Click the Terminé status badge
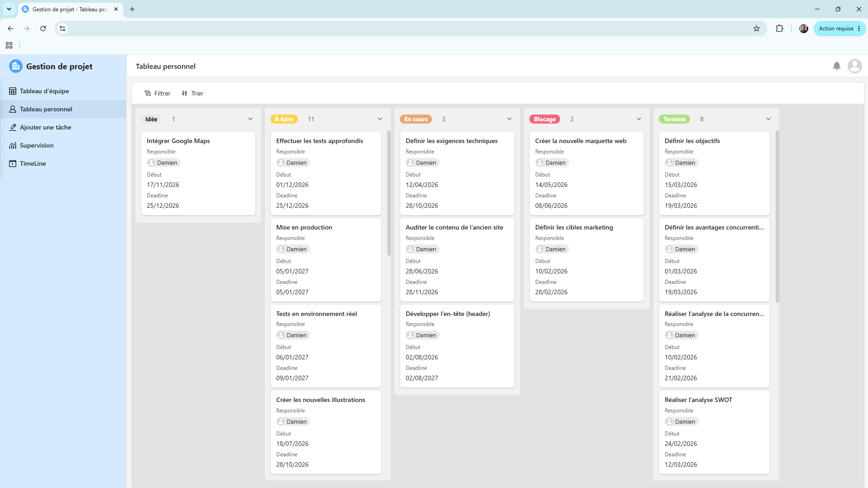This screenshot has height=488, width=868. [674, 119]
